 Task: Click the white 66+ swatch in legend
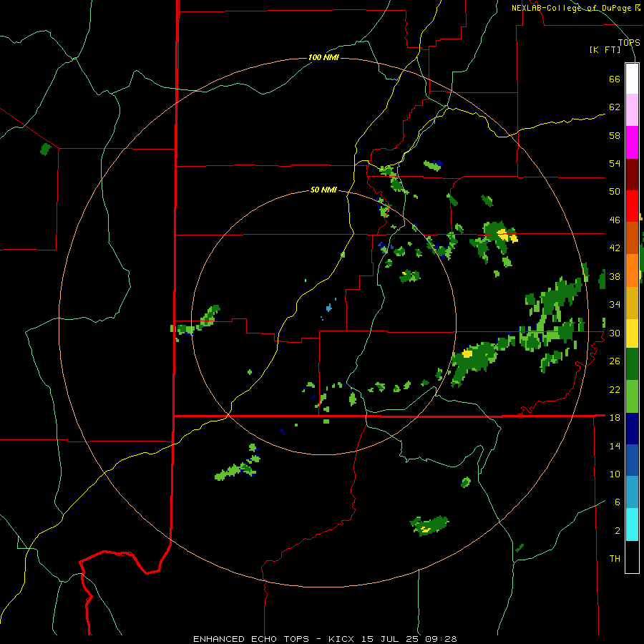coord(632,79)
